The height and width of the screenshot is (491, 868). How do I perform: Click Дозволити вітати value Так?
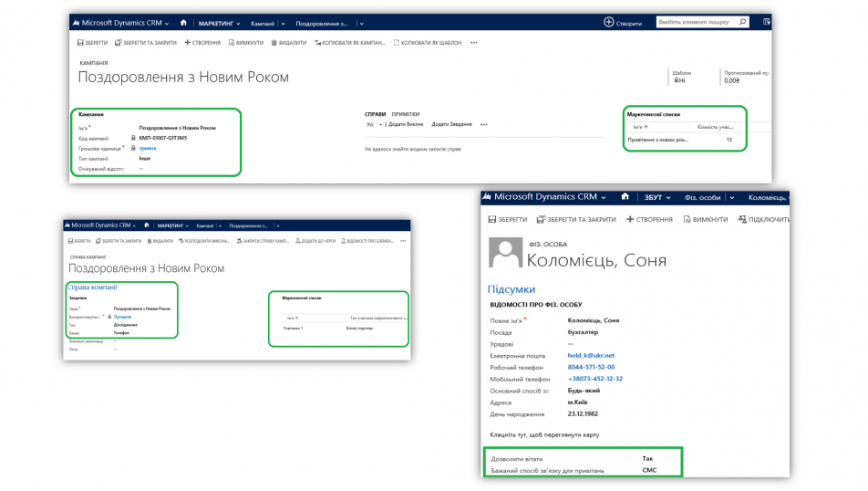coord(647,459)
